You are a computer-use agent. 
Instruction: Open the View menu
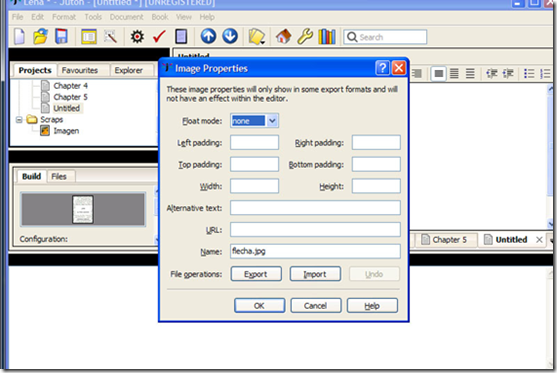[184, 17]
